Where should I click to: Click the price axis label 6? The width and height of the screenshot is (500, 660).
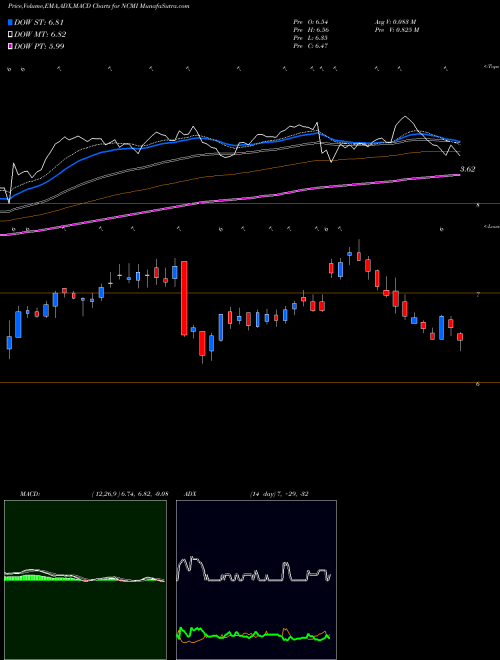[478, 384]
